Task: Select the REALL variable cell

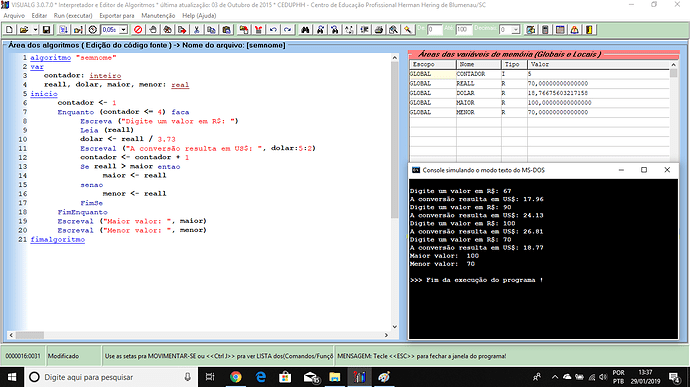Action: pos(479,84)
